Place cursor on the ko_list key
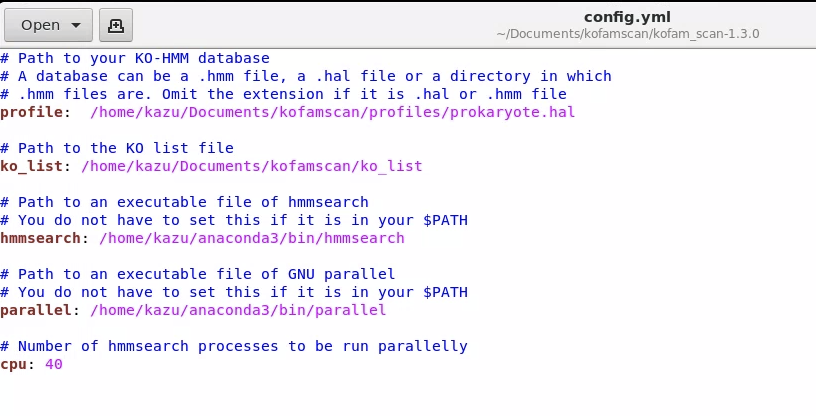The width and height of the screenshot is (816, 416). 31,166
